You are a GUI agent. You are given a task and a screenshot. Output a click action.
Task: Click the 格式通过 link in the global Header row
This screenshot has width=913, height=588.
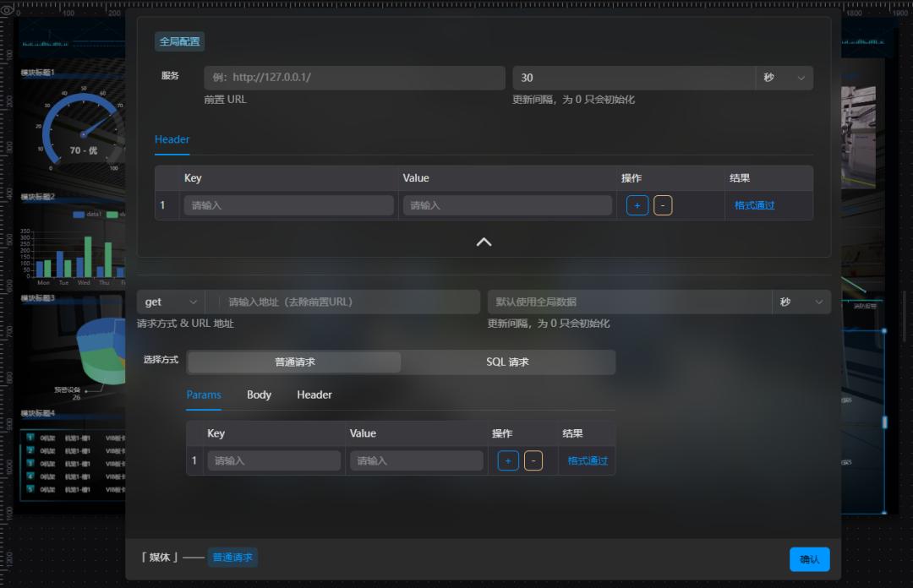pos(753,204)
